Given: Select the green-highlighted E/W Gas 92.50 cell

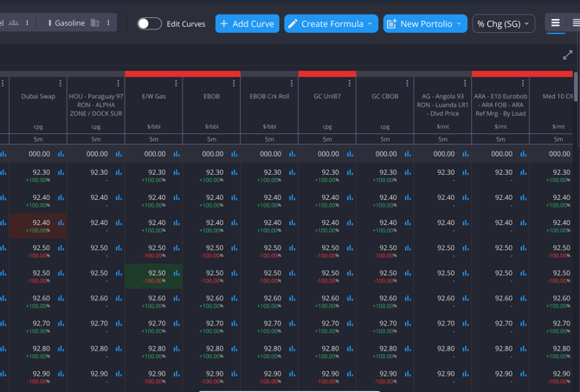Looking at the screenshot, I should [x=153, y=276].
